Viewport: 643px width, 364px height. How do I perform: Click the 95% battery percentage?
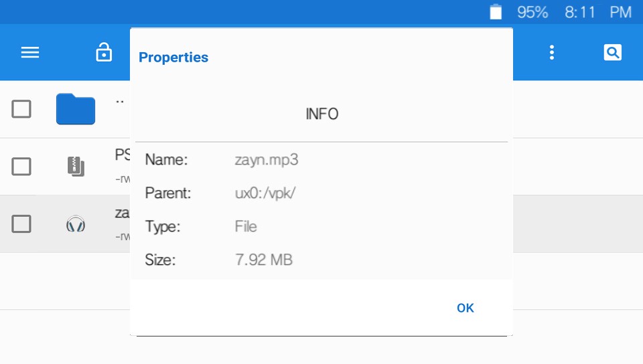532,12
